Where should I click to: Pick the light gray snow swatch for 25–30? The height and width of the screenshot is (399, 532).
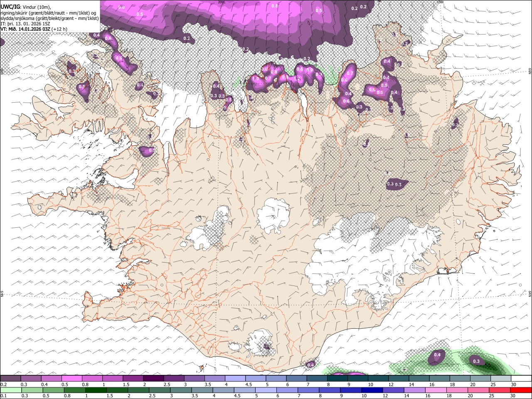click(501, 378)
